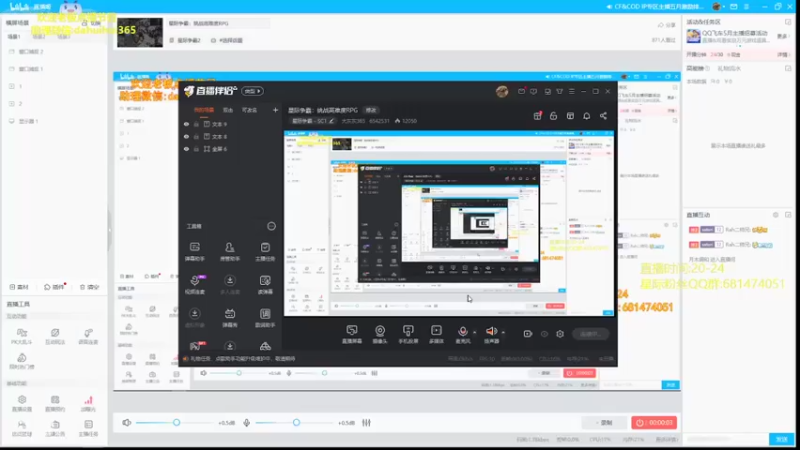Select the first scene tab in 直播伴侣
800x450 pixels.
point(204,110)
